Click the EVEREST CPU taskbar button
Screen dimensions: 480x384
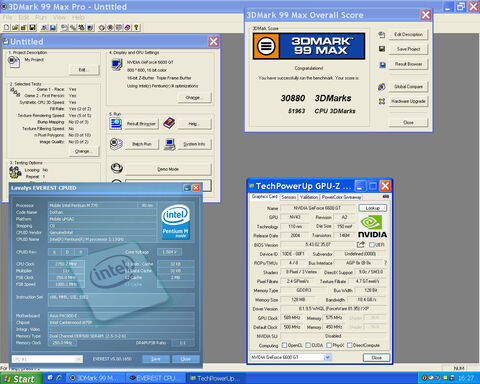pyautogui.click(x=156, y=378)
